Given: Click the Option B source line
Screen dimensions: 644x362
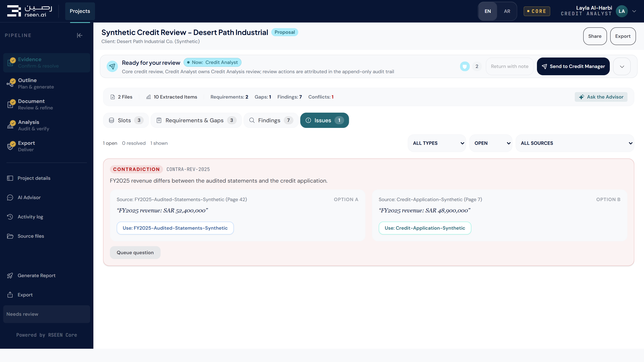Looking at the screenshot, I should pos(430,200).
